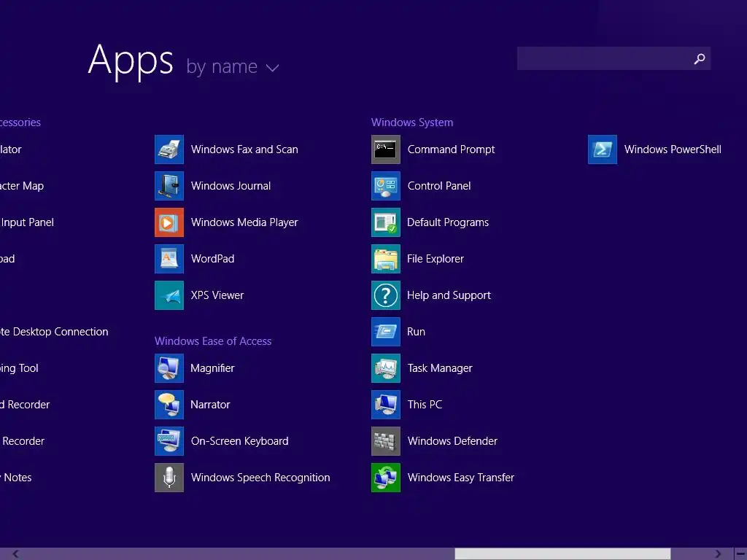
Task: Click the 'Windows Media Player' text label
Action: 244,223
